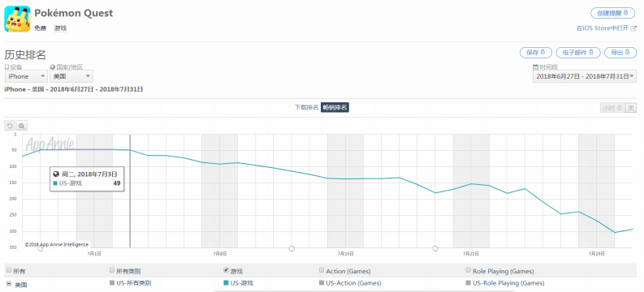The width and height of the screenshot is (644, 292).
Task: Click the 创建提醒 button
Action: click(x=612, y=13)
